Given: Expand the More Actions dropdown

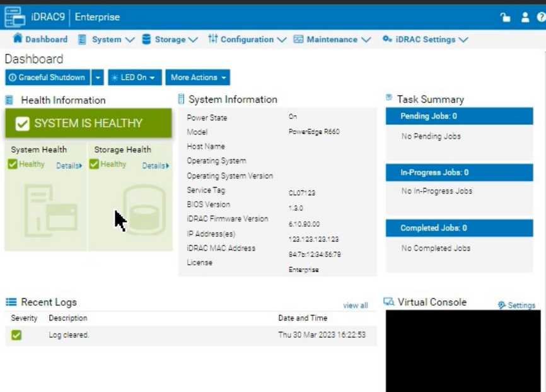Looking at the screenshot, I should (x=197, y=78).
